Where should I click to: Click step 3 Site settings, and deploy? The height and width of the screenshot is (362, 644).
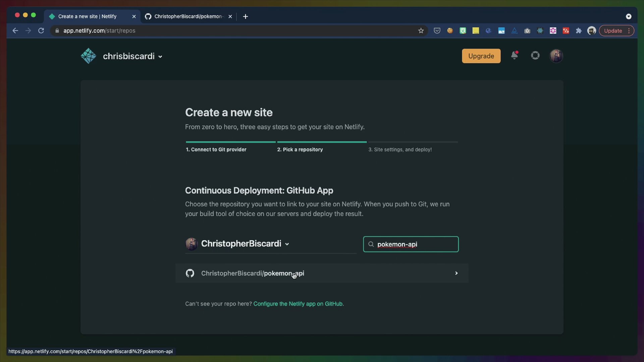400,149
